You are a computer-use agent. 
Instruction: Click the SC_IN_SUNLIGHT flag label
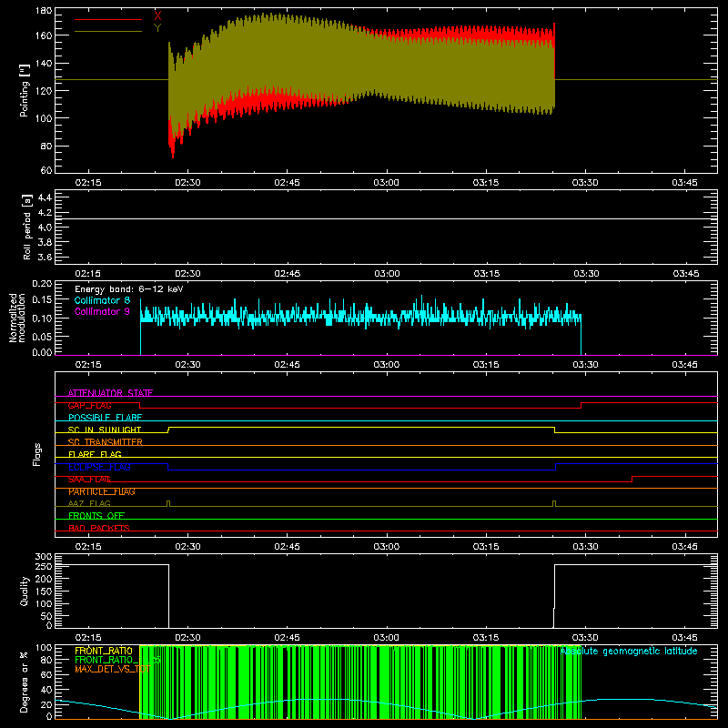point(105,430)
